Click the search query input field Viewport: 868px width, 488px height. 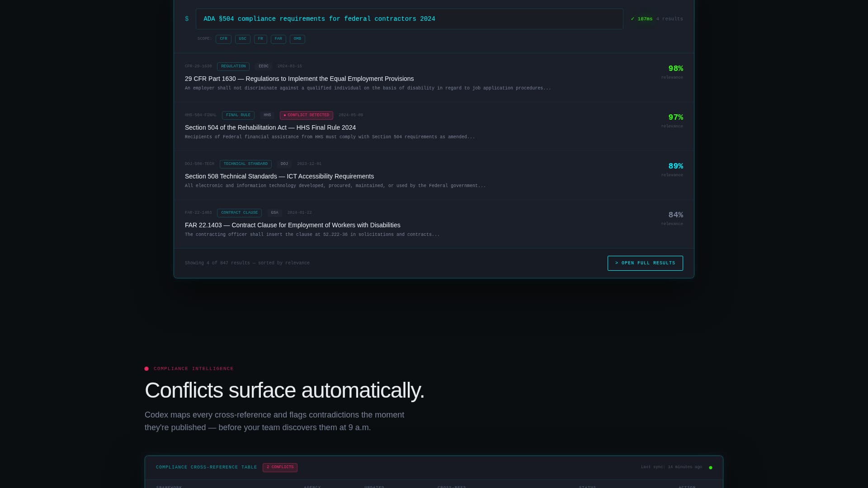point(409,19)
